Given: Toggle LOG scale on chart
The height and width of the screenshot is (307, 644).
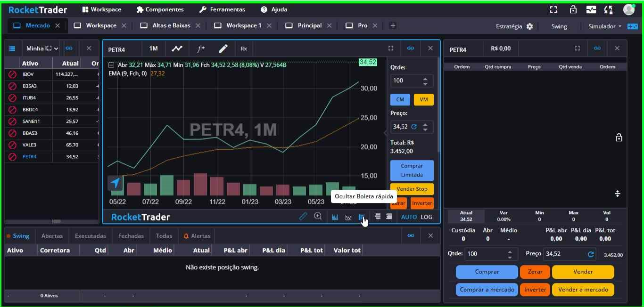Looking at the screenshot, I should (x=427, y=217).
